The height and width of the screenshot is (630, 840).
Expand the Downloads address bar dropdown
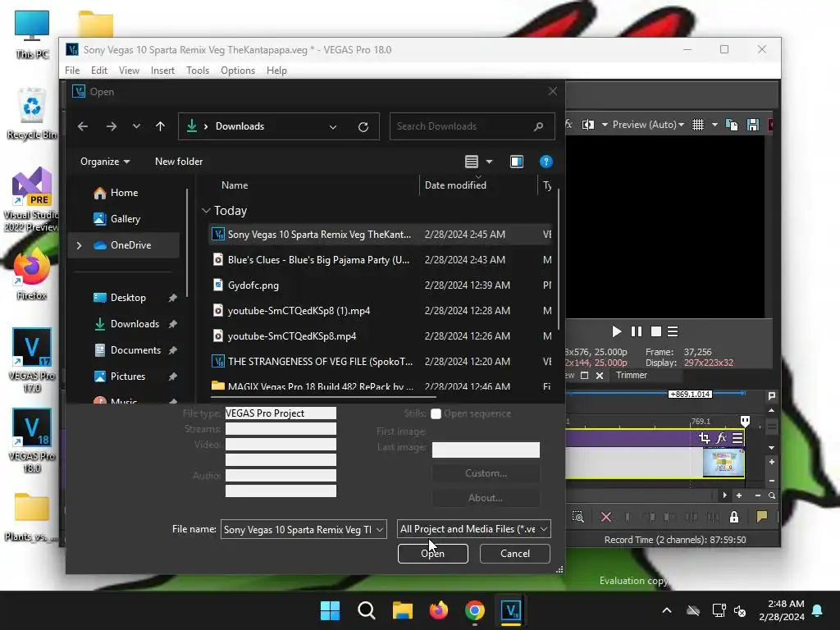[333, 127]
